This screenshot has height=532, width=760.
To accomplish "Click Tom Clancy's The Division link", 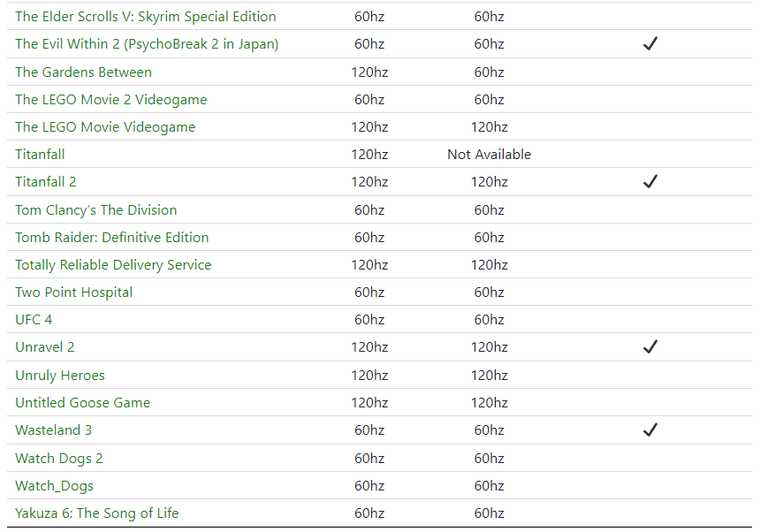I will (96, 210).
